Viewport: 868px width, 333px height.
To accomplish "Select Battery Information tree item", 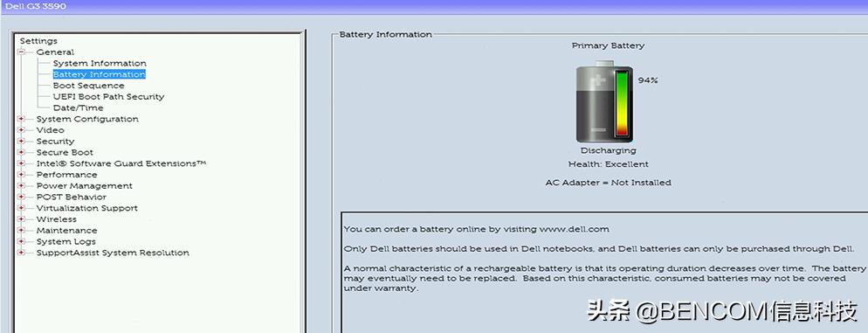I will click(99, 74).
